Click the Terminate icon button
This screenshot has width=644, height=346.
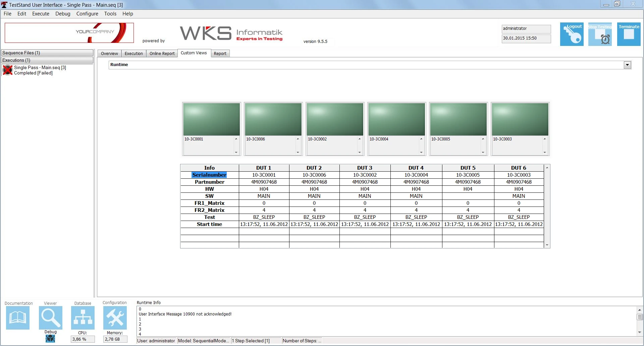629,34
